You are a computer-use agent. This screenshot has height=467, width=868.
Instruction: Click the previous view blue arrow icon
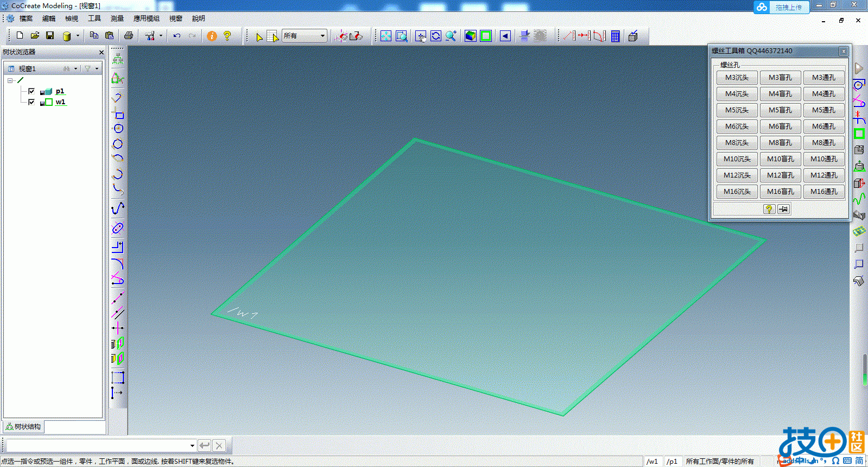505,36
